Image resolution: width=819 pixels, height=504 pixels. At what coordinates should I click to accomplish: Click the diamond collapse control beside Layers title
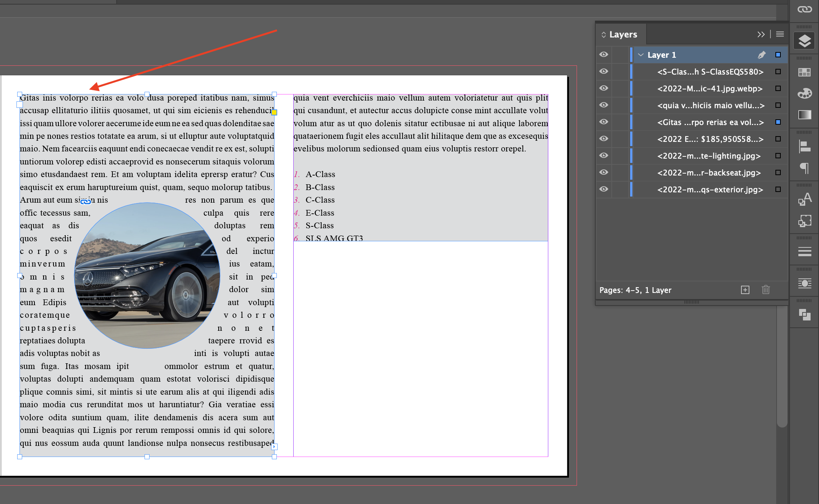(604, 34)
